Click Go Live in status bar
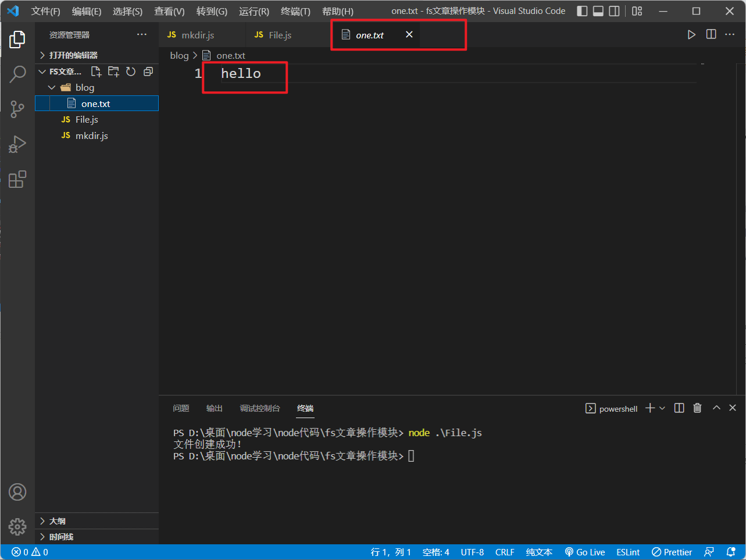The height and width of the screenshot is (560, 746). [x=585, y=552]
